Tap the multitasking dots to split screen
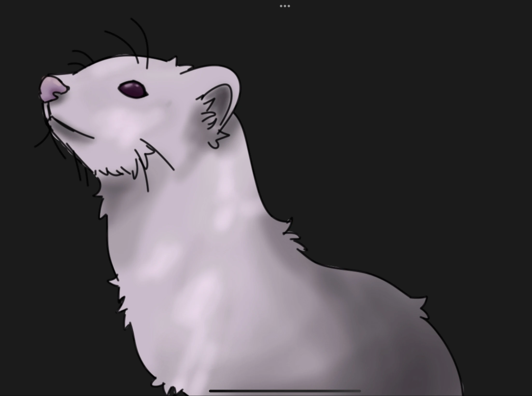Viewport: 532px width, 396px height. pyautogui.click(x=285, y=6)
